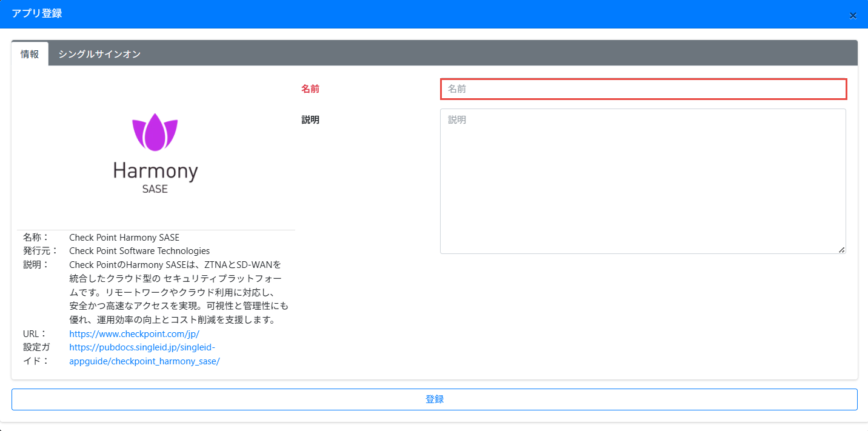The width and height of the screenshot is (868, 431).
Task: Click the 名前 input field
Action: pos(643,89)
